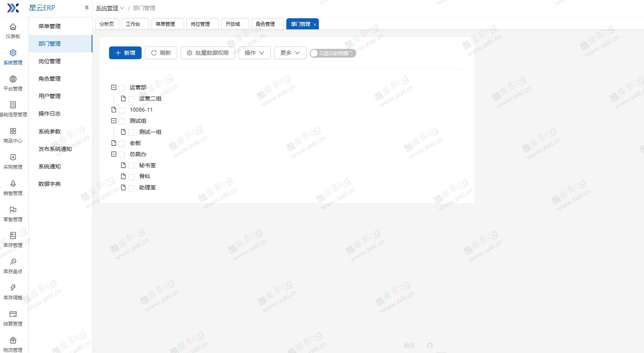The height and width of the screenshot is (353, 644).
Task: Collapse the 测试组 tree node
Action: tap(114, 121)
